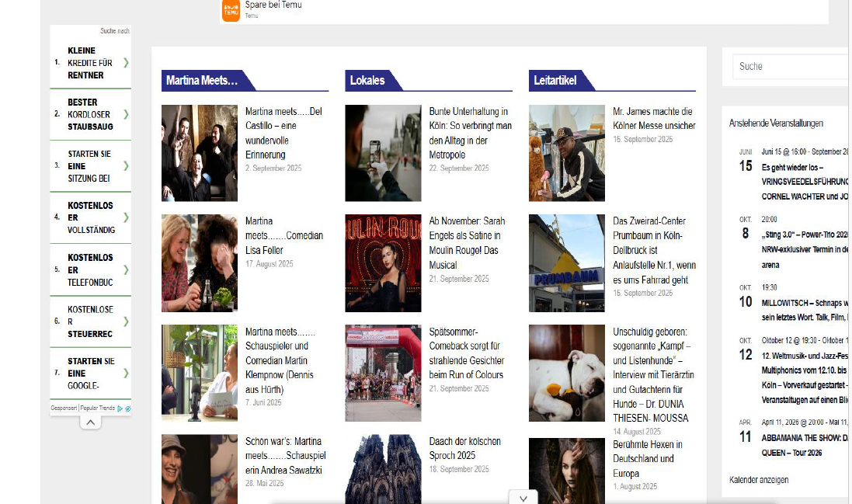Collapse the left sidebar ad panel
Image resolution: width=852 pixels, height=504 pixels.
pyautogui.click(x=90, y=422)
